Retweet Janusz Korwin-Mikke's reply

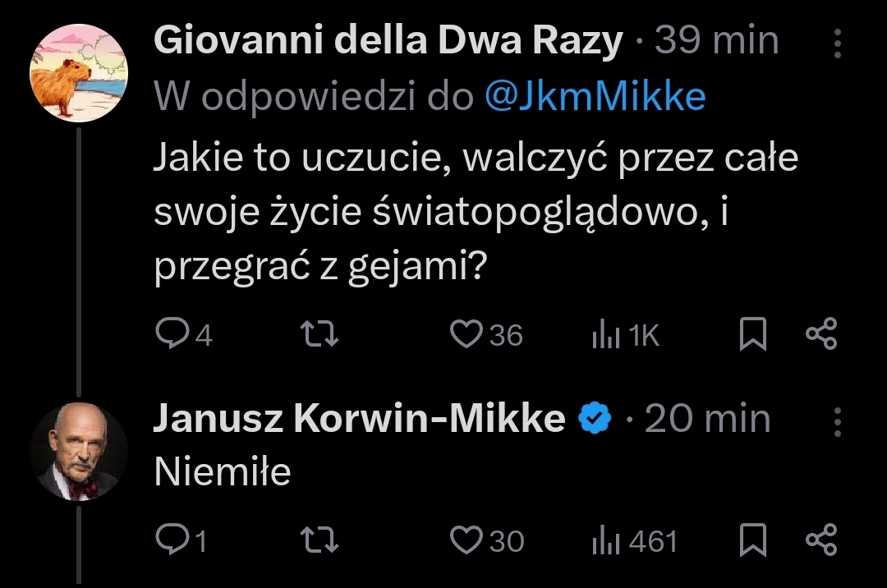(319, 540)
